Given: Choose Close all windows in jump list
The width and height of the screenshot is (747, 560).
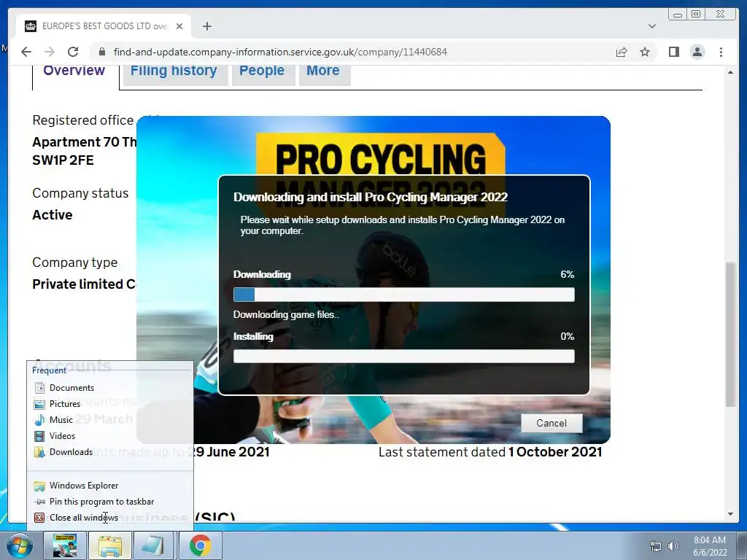Looking at the screenshot, I should click(110, 518).
